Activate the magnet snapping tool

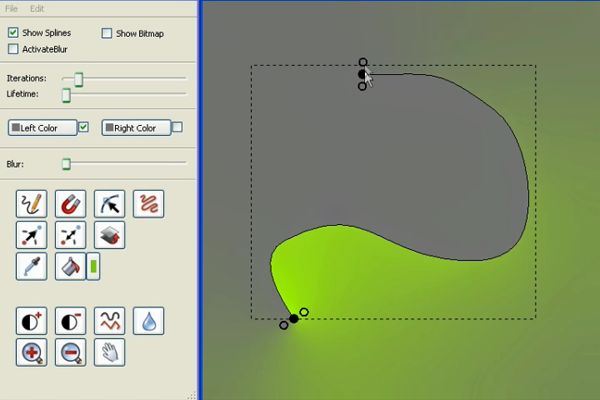70,204
